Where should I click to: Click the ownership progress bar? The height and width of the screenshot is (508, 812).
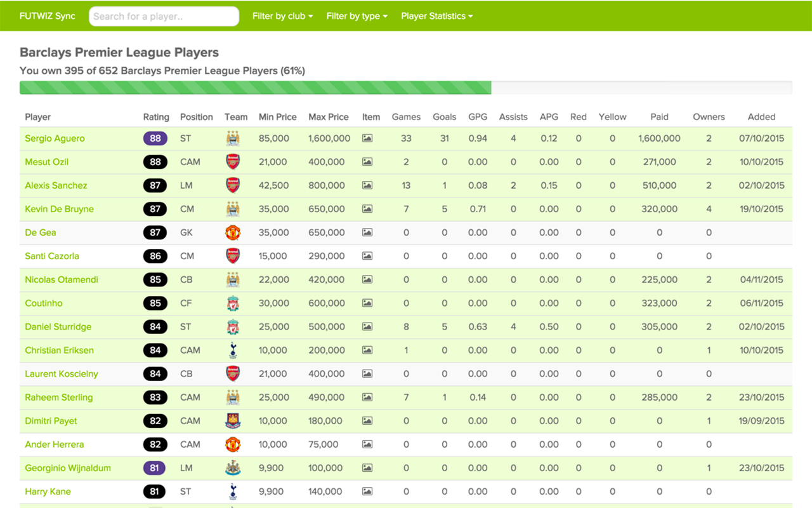click(x=406, y=88)
